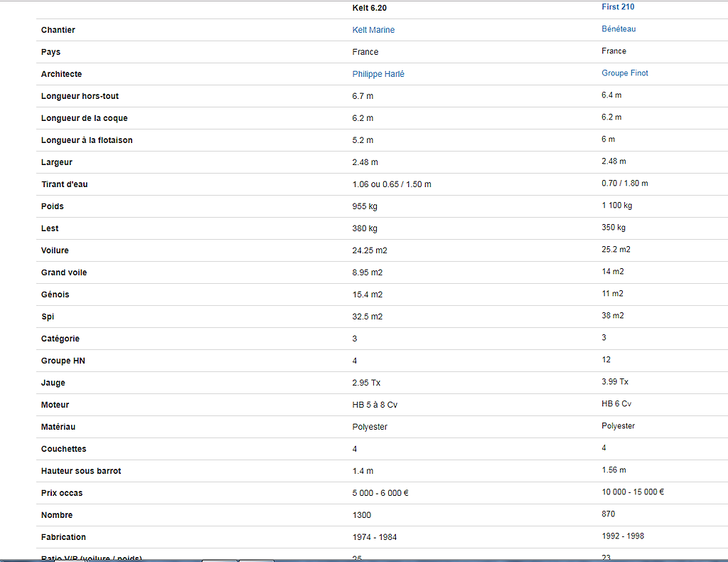Select the 350 kg ballast value
This screenshot has width=728, height=562.
614,228
